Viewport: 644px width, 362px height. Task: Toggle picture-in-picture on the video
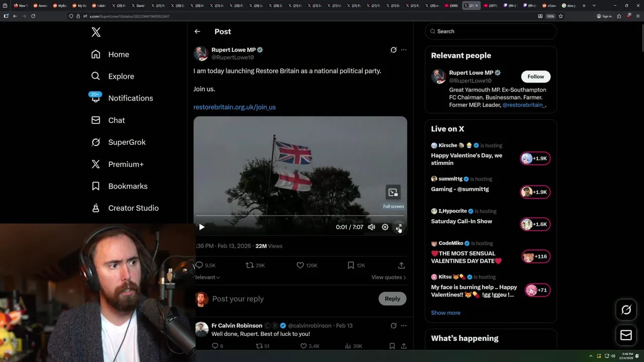[x=393, y=192]
